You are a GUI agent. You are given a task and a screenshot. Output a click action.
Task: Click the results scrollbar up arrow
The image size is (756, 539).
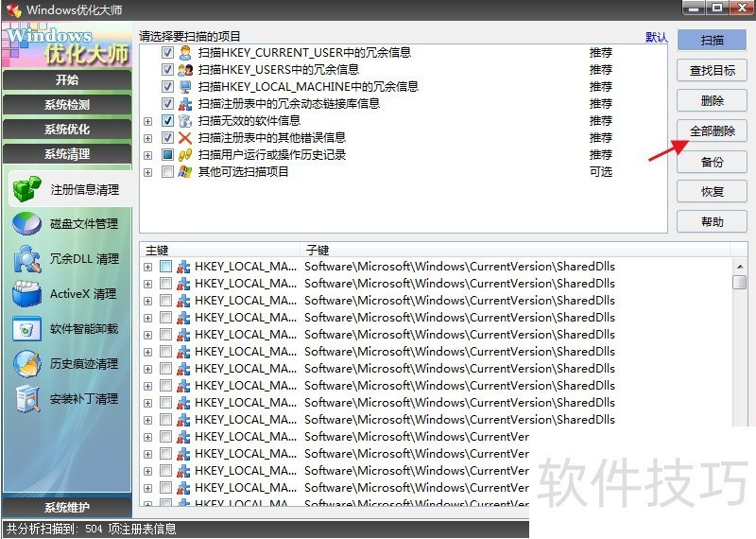[x=739, y=267]
